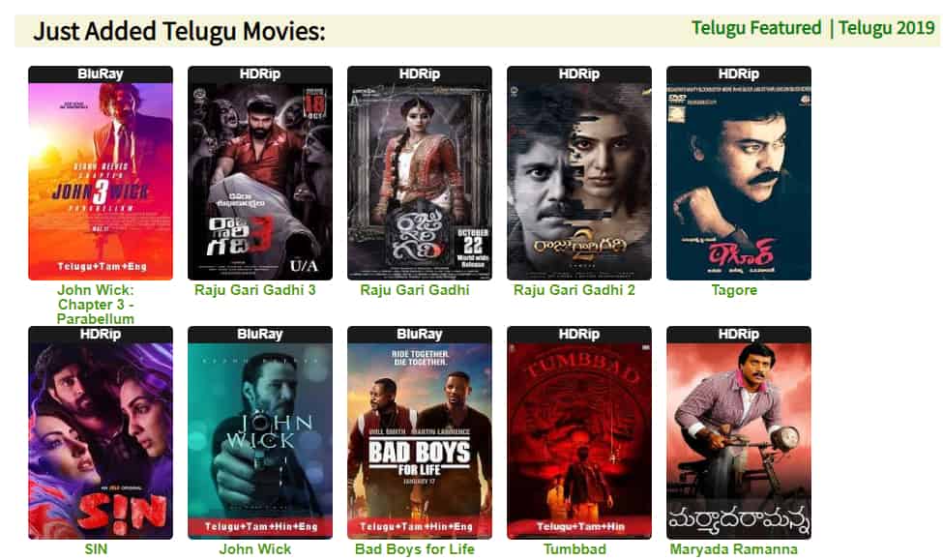
Task: Click the John Wick: Chapter 3 - Parabellum title
Action: coord(96,305)
